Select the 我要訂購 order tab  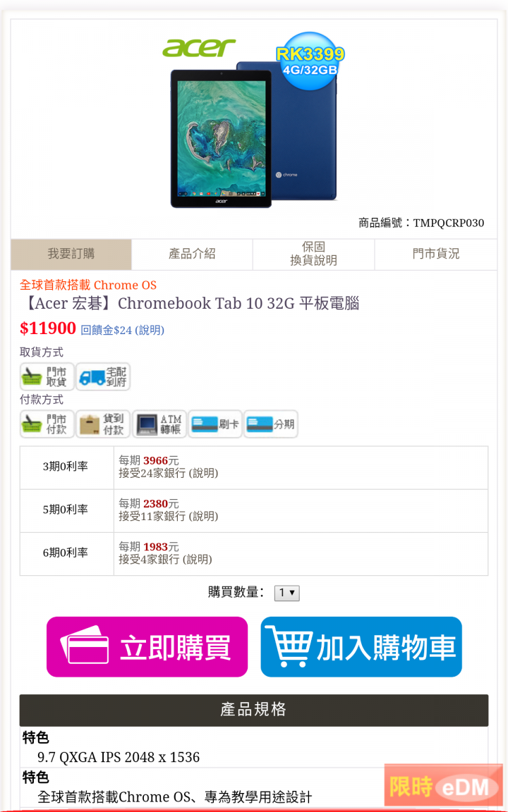tap(71, 254)
